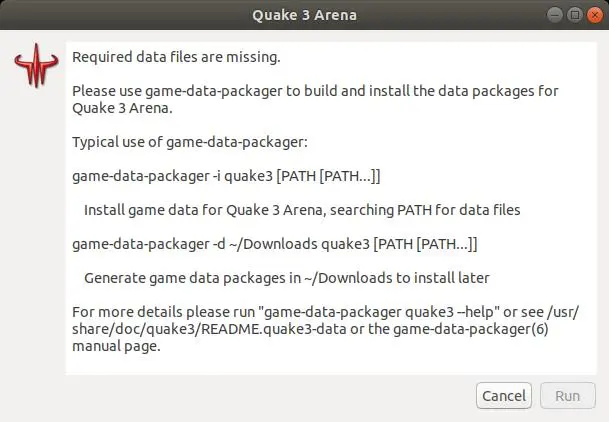609x422 pixels.
Task: Click the Quake 3 Arena logo icon
Action: pos(34,67)
